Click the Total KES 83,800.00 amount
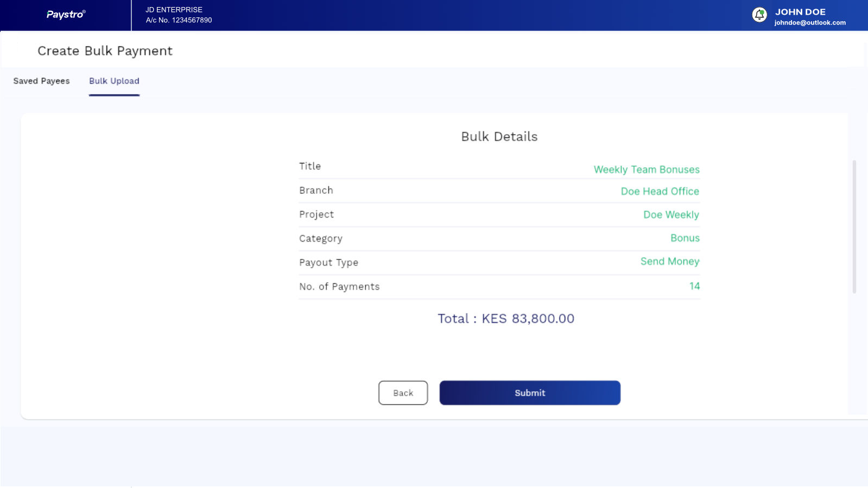Image resolution: width=868 pixels, height=488 pixels. pos(506,319)
